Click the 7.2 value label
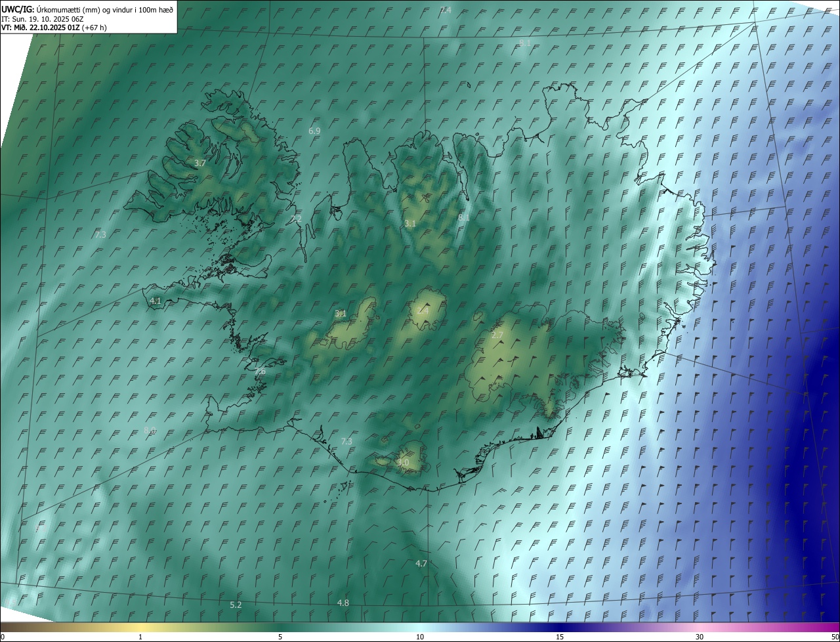 [296, 219]
